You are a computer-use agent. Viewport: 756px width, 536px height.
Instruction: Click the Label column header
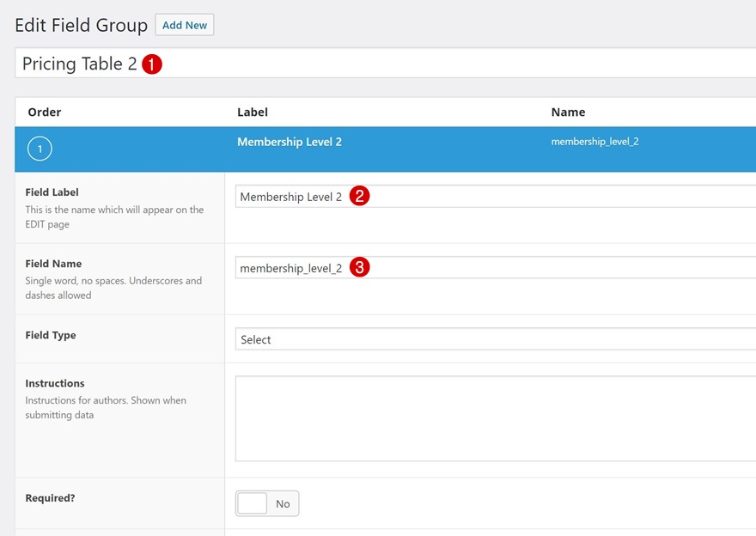pos(253,112)
